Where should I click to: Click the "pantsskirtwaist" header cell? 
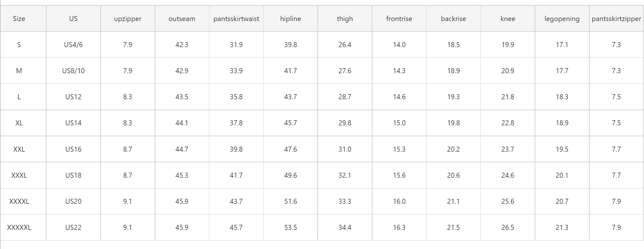tap(236, 19)
